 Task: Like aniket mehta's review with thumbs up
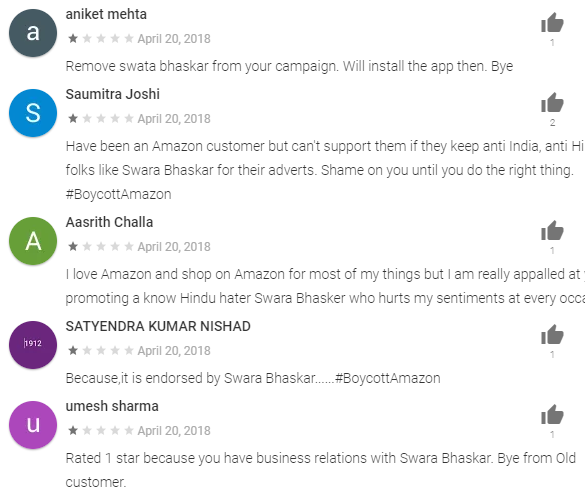click(x=552, y=23)
